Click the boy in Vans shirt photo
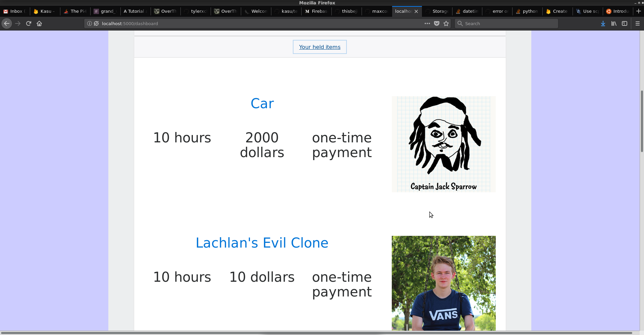This screenshot has height=335, width=644. click(444, 283)
